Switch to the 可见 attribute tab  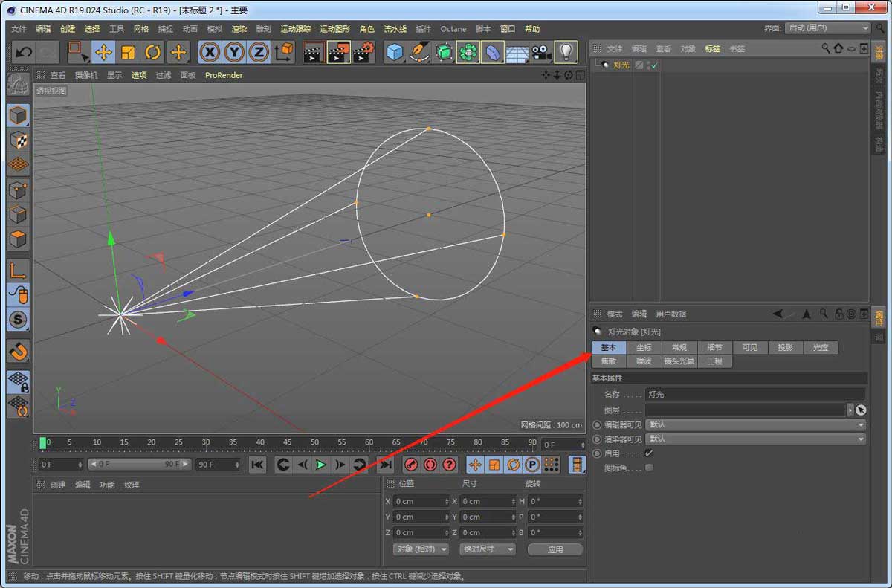coord(750,347)
